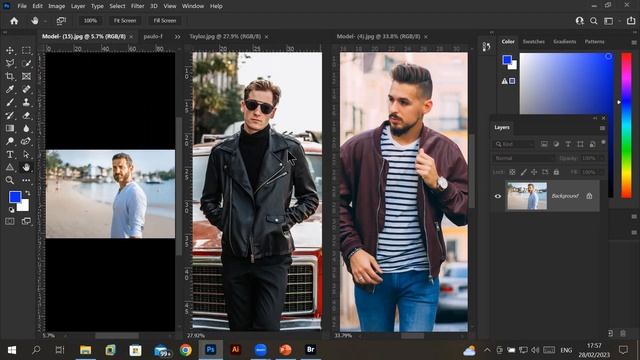The image size is (640, 360).
Task: Select the Crop tool
Action: pyautogui.click(x=10, y=76)
